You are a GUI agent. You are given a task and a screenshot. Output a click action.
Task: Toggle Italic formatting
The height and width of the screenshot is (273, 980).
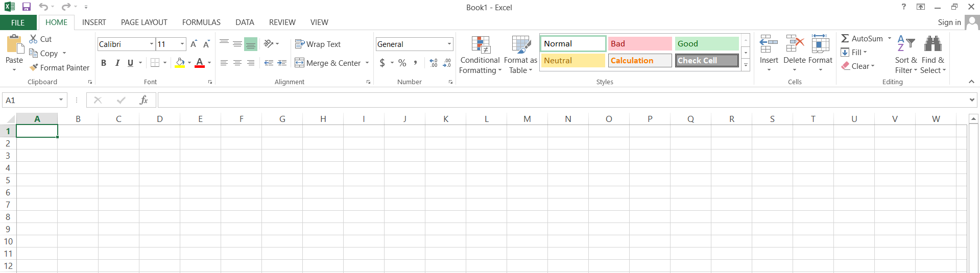[x=117, y=63]
